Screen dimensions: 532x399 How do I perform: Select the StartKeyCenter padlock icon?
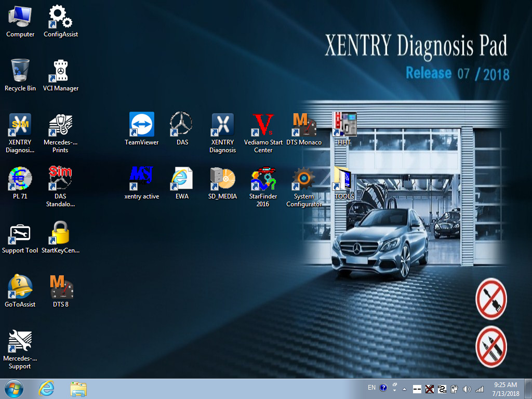coord(61,233)
